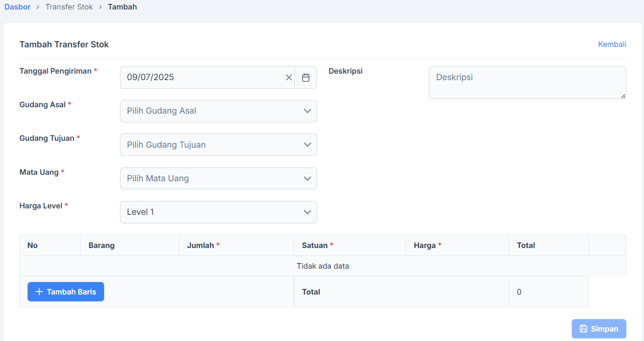
Task: Click the Simpan button
Action: coord(598,329)
